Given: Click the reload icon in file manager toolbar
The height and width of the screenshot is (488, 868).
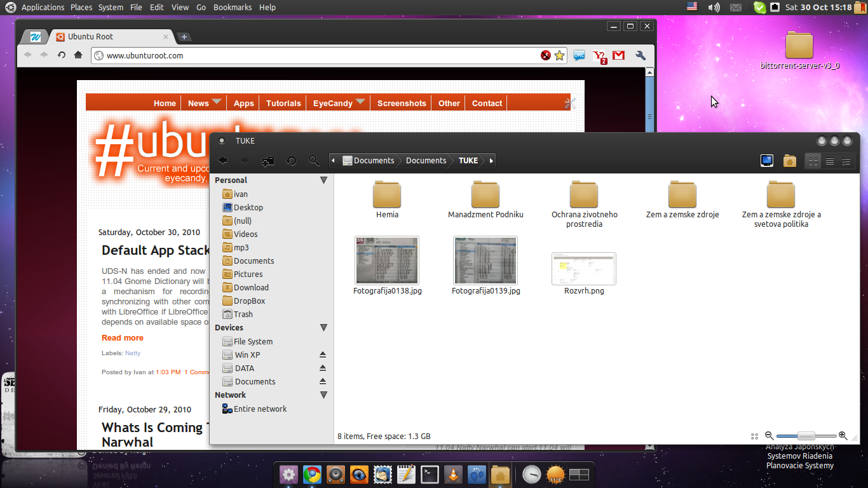Looking at the screenshot, I should pyautogui.click(x=291, y=161).
